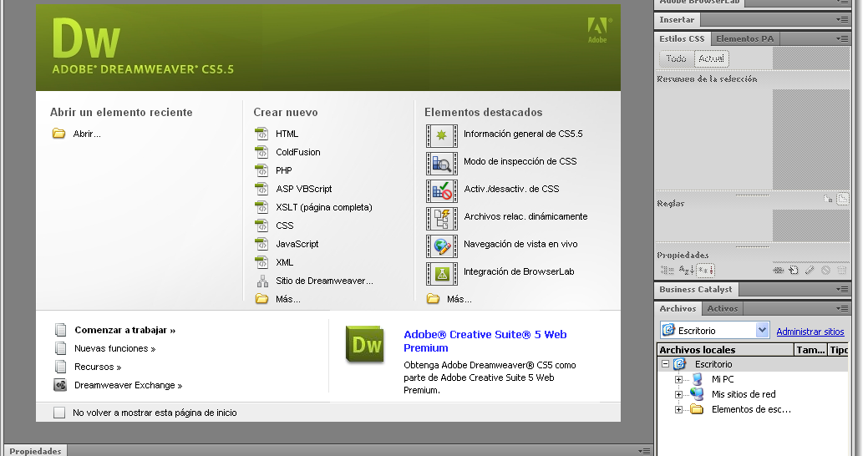
Task: Toggle the Actual mode in Estilos CSS
Action: pos(711,58)
